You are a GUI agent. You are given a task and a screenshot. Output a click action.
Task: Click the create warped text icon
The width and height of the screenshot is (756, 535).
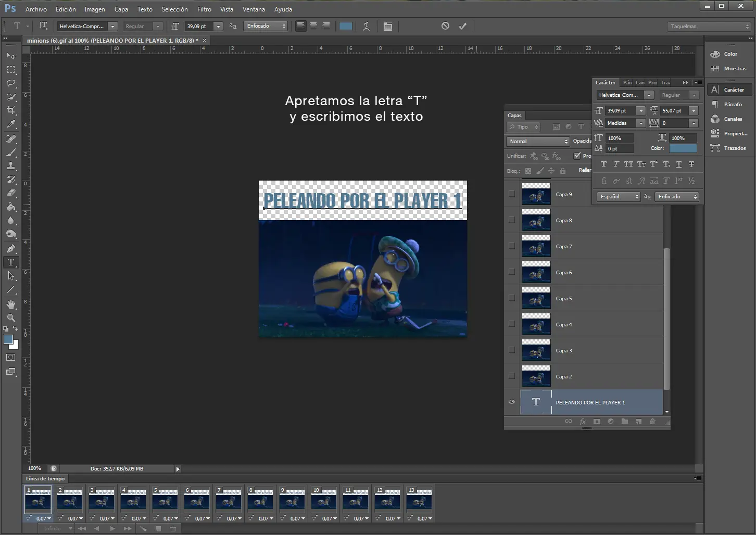(x=367, y=27)
